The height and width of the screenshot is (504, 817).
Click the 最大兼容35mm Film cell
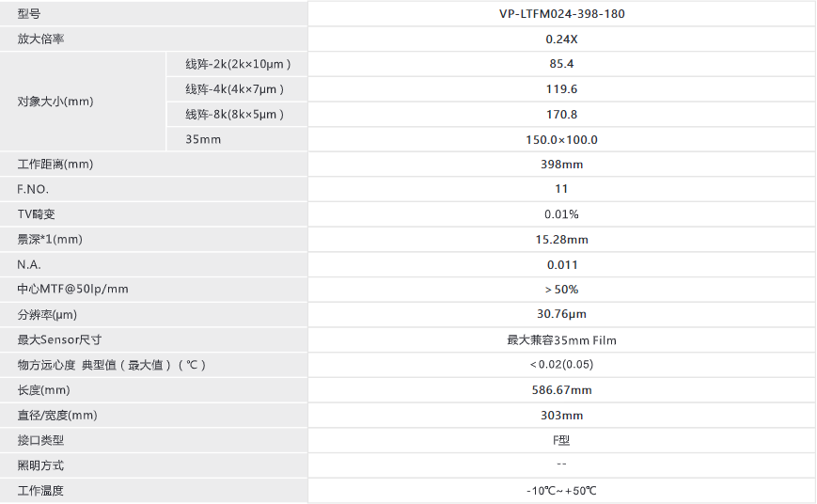[561, 340]
